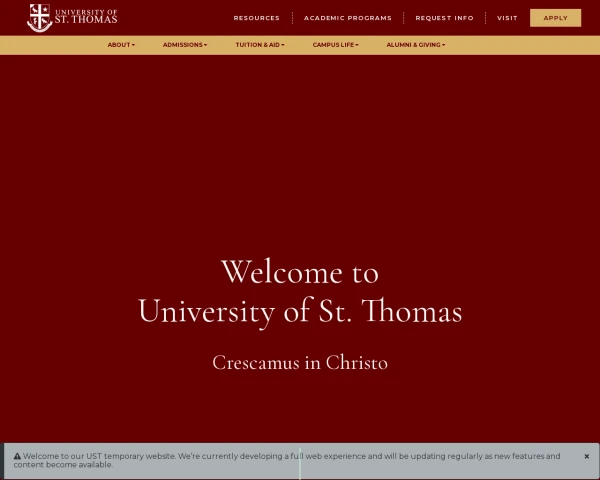Click the gold Apply button
The image size is (600, 480).
tap(555, 18)
